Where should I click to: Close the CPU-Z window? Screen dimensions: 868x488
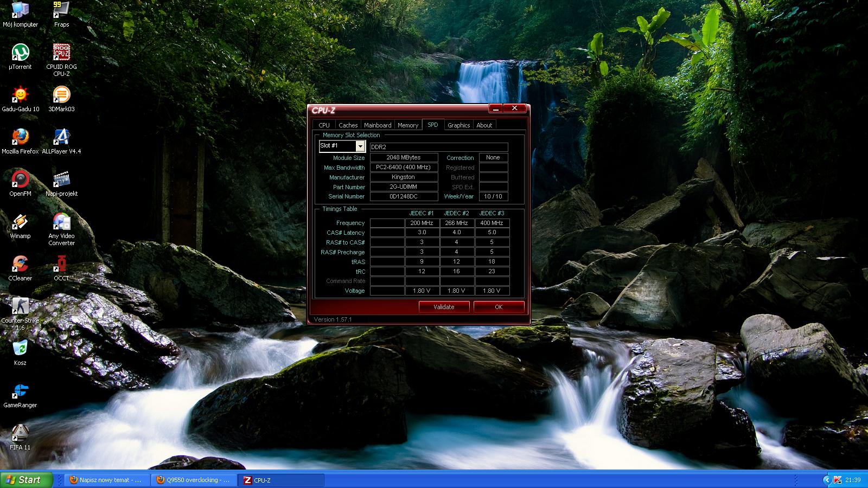(514, 108)
